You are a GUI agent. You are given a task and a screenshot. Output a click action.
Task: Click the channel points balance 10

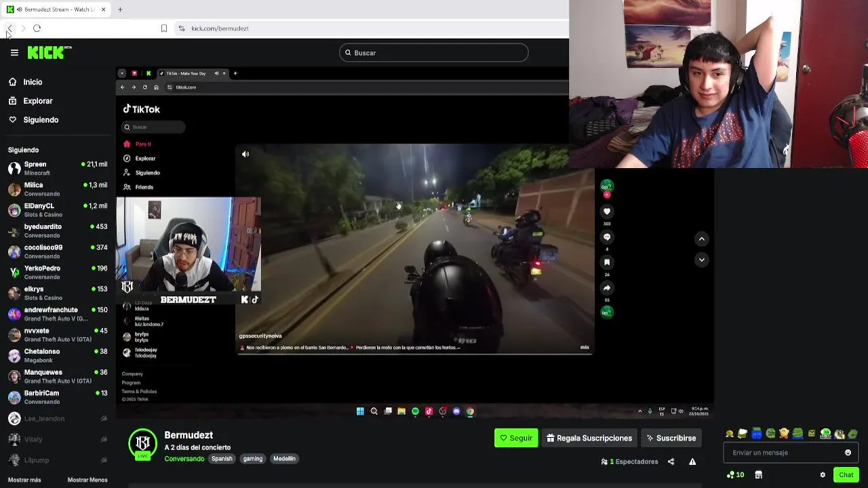point(735,475)
